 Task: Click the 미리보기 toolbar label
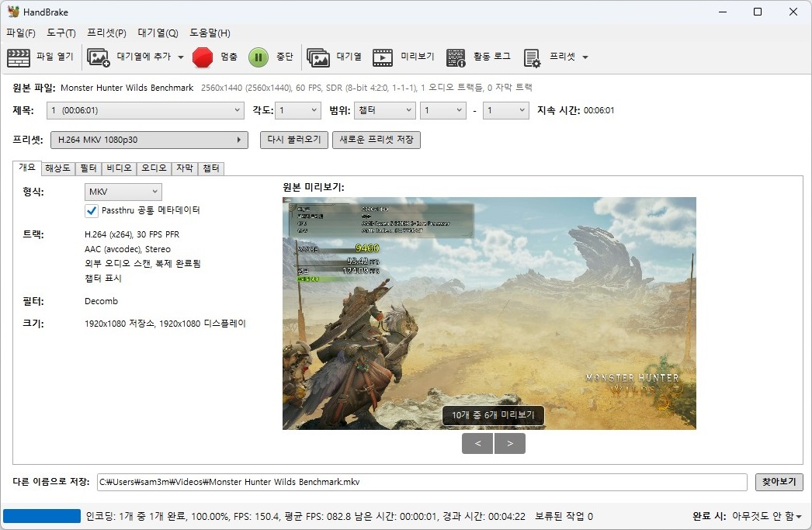418,57
